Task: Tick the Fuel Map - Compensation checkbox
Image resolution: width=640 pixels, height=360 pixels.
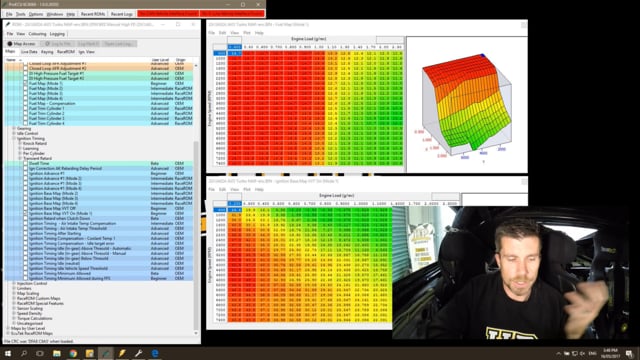Action: [x=25, y=103]
